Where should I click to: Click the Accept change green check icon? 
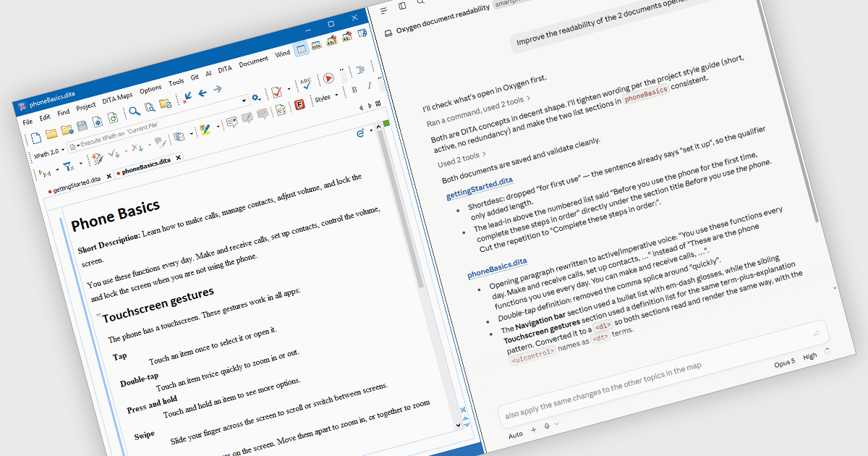(114, 153)
